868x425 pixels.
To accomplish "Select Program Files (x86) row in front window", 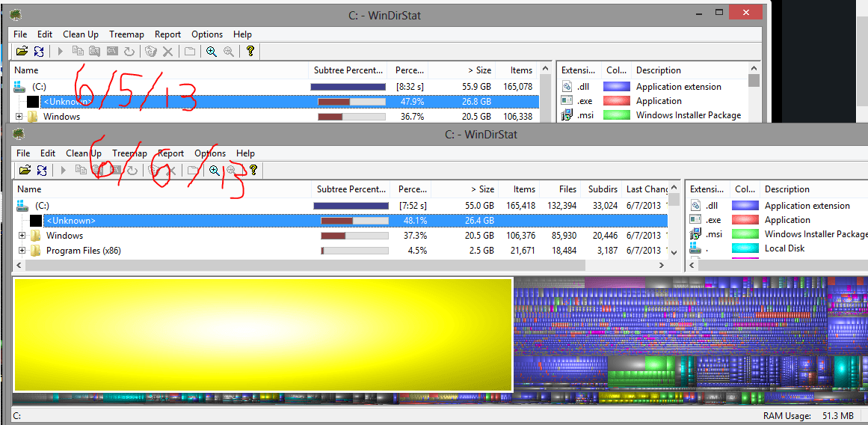I will (x=340, y=251).
